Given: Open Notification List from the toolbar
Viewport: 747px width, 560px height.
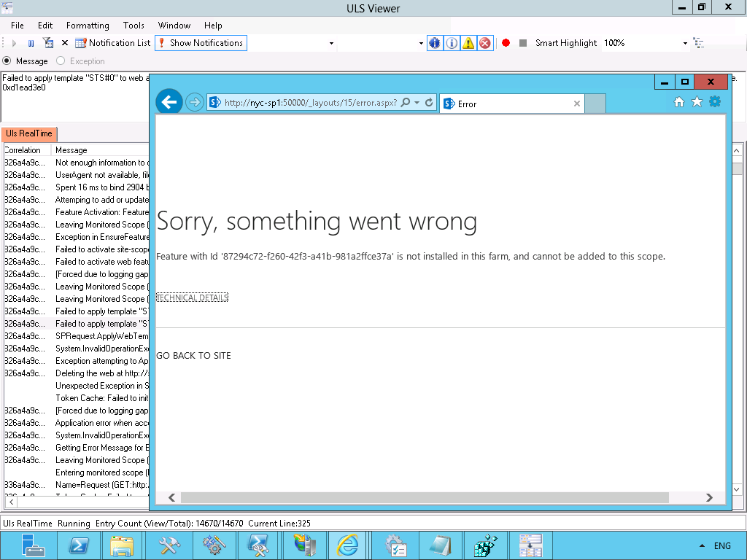Looking at the screenshot, I should pyautogui.click(x=113, y=43).
